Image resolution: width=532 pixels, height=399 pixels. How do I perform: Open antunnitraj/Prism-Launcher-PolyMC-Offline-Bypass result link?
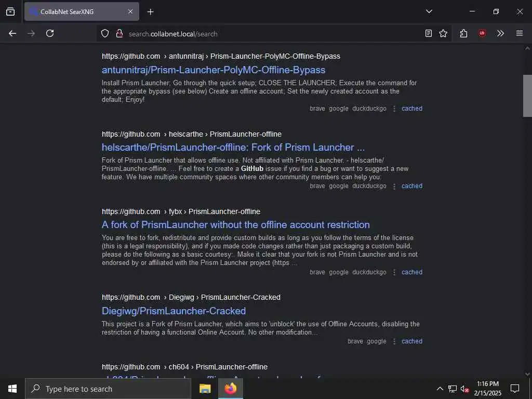[x=214, y=70]
